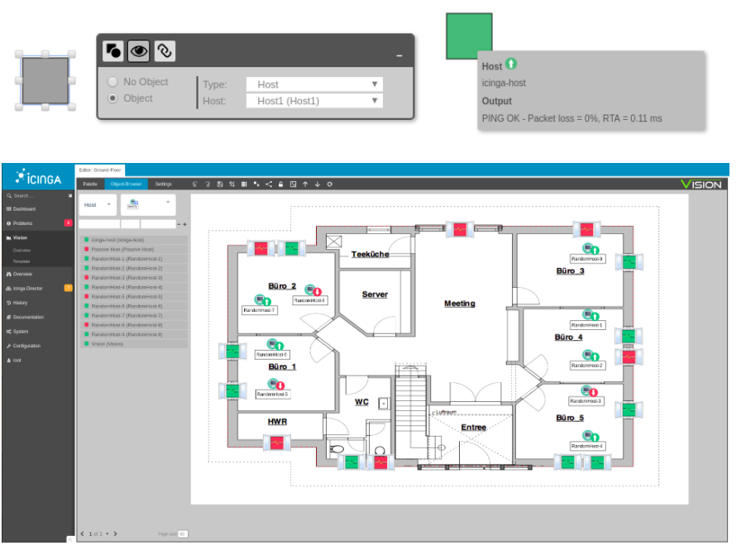Open the Settings tab
Image resolution: width=746 pixels, height=560 pixels.
(164, 184)
